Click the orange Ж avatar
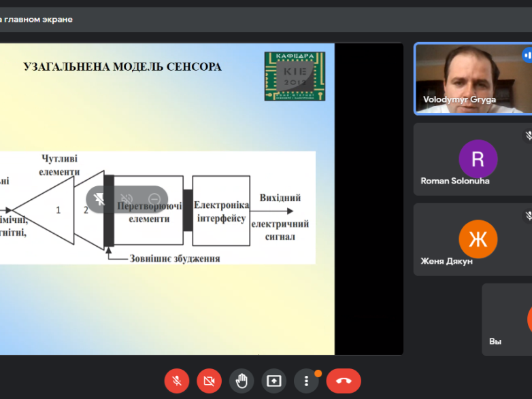 point(478,239)
